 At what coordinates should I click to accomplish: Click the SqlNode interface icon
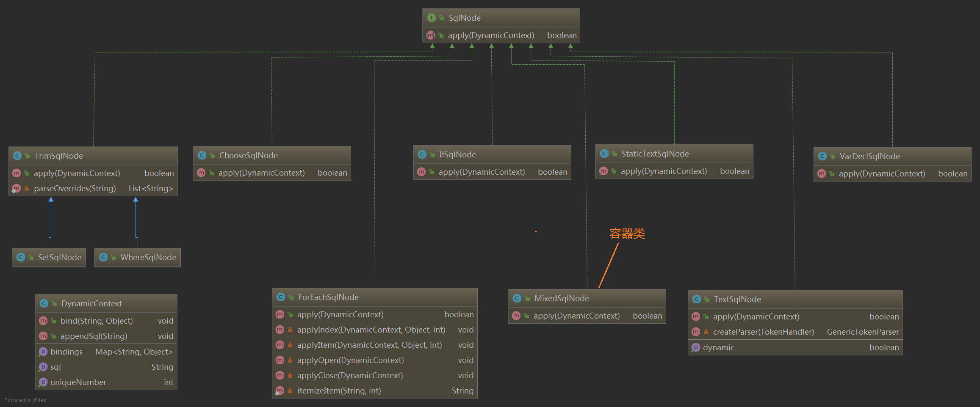tap(431, 18)
